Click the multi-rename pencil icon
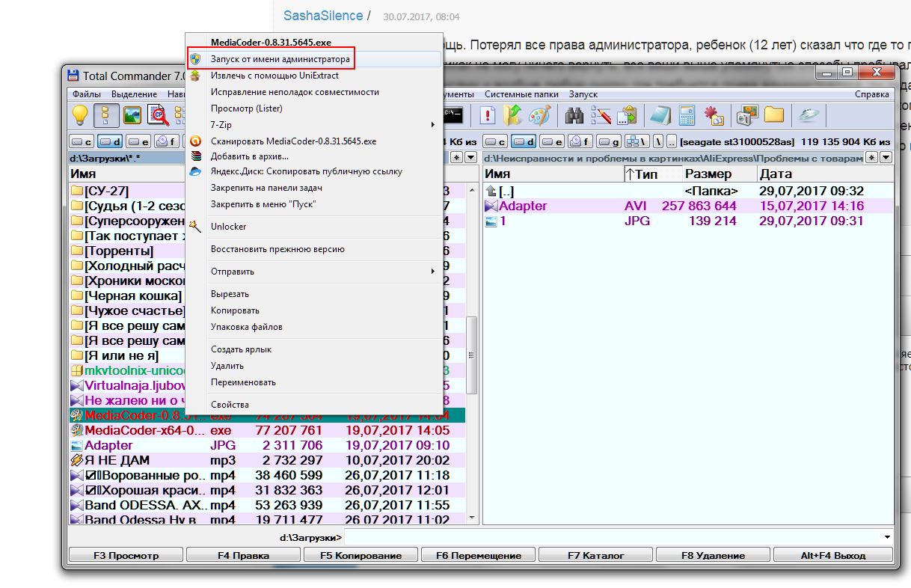Viewport: 911px width, 588px height. [x=601, y=114]
